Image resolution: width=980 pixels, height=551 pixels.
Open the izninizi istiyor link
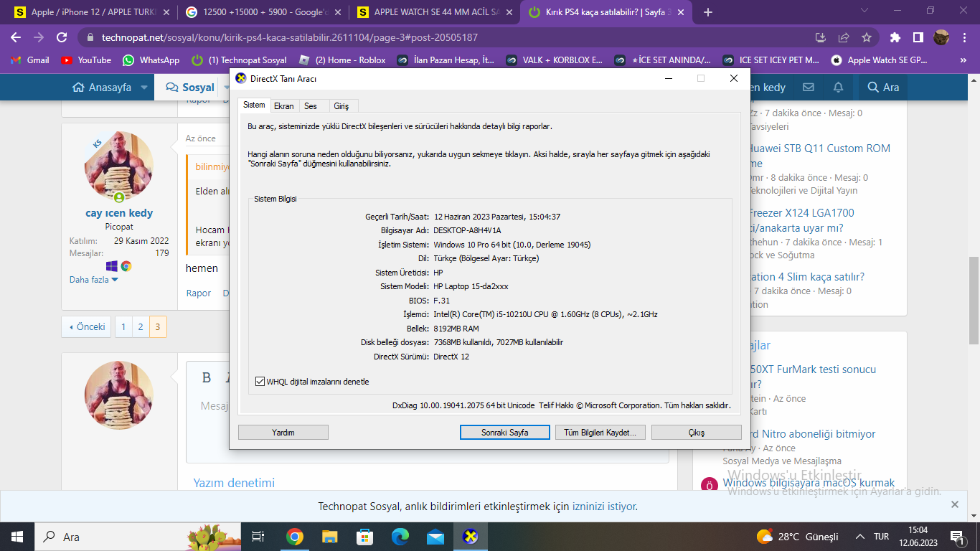[604, 507]
